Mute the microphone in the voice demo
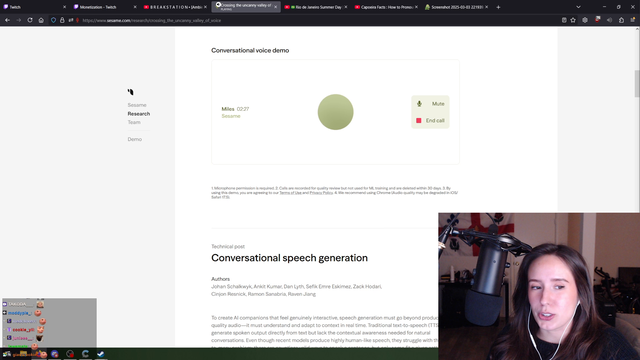 tap(431, 104)
